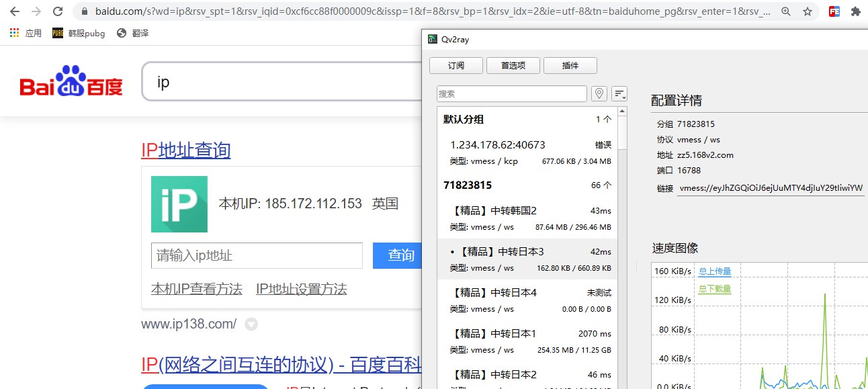Click the padlock icon in address bar
868x389 pixels.
pyautogui.click(x=85, y=11)
